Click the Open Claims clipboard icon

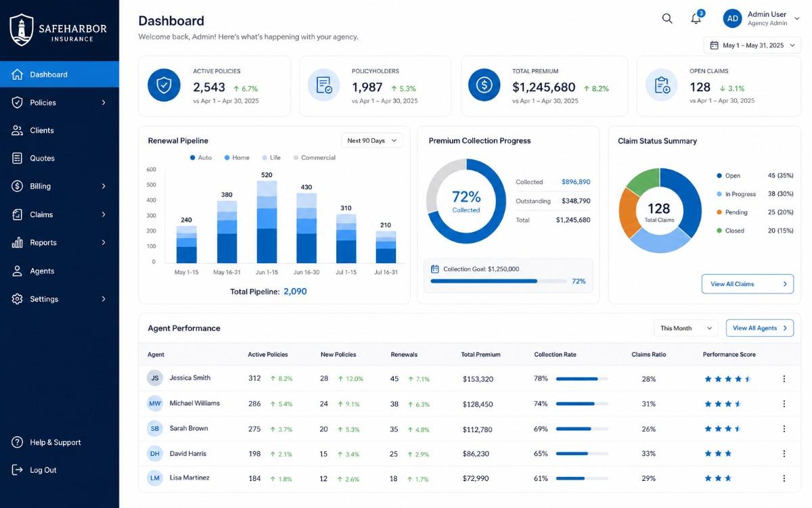(x=662, y=85)
